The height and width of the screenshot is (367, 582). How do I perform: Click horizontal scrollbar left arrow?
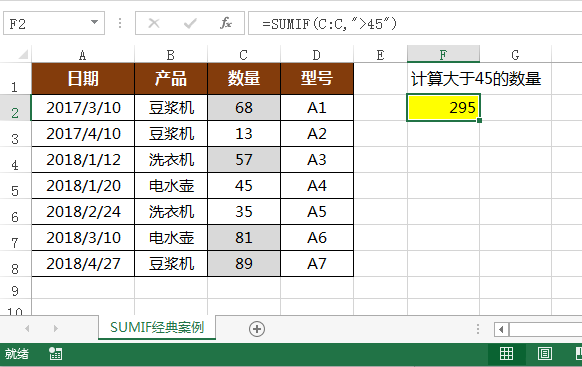pos(501,329)
